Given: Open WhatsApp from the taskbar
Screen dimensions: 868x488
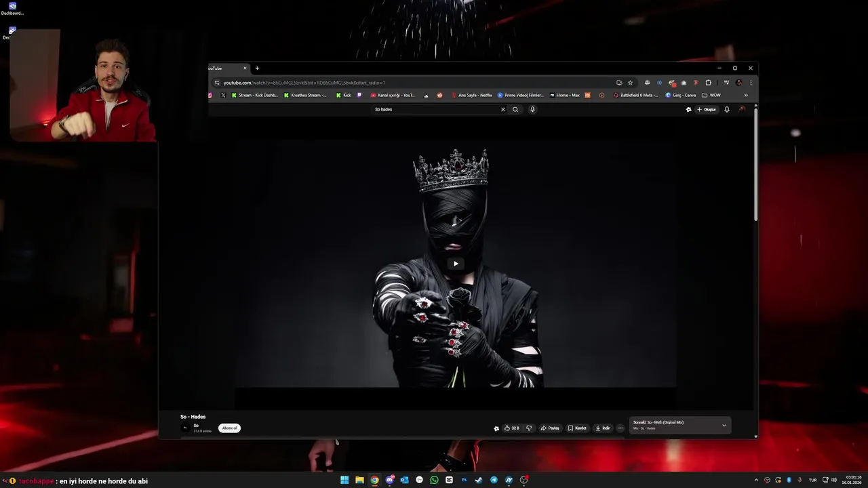Looking at the screenshot, I should 434,480.
